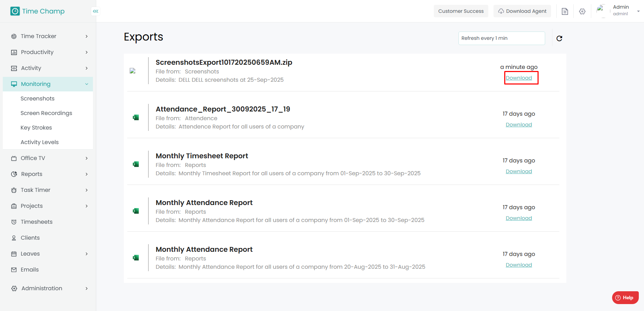Viewport: 644px width, 311px height.
Task: Refresh the exports list with the reload icon
Action: coord(559,38)
